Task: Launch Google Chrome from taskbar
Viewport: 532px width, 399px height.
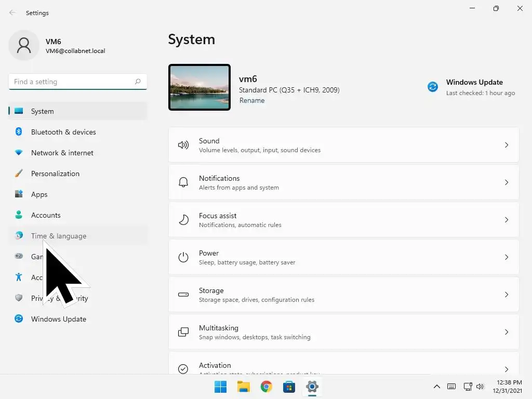Action: pos(267,387)
